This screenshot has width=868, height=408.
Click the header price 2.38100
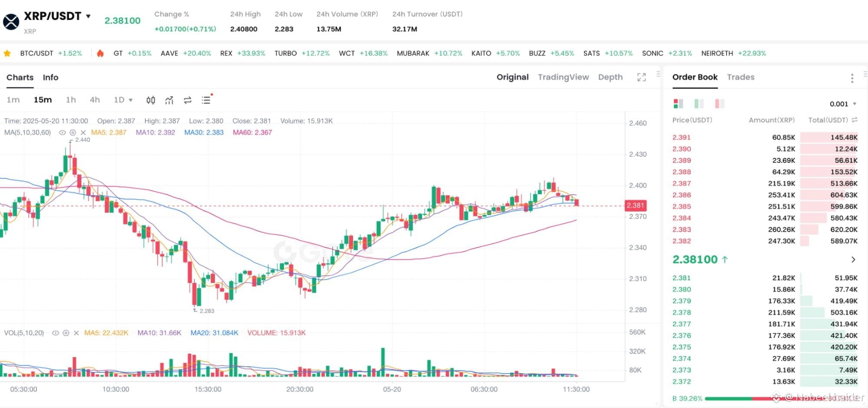(x=122, y=20)
